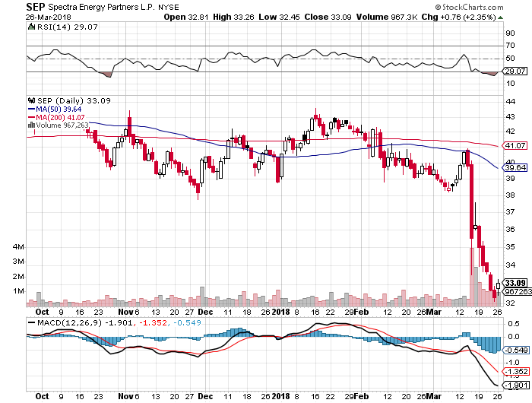Click the Close 33.09 value
The image size is (532, 403).
328,17
